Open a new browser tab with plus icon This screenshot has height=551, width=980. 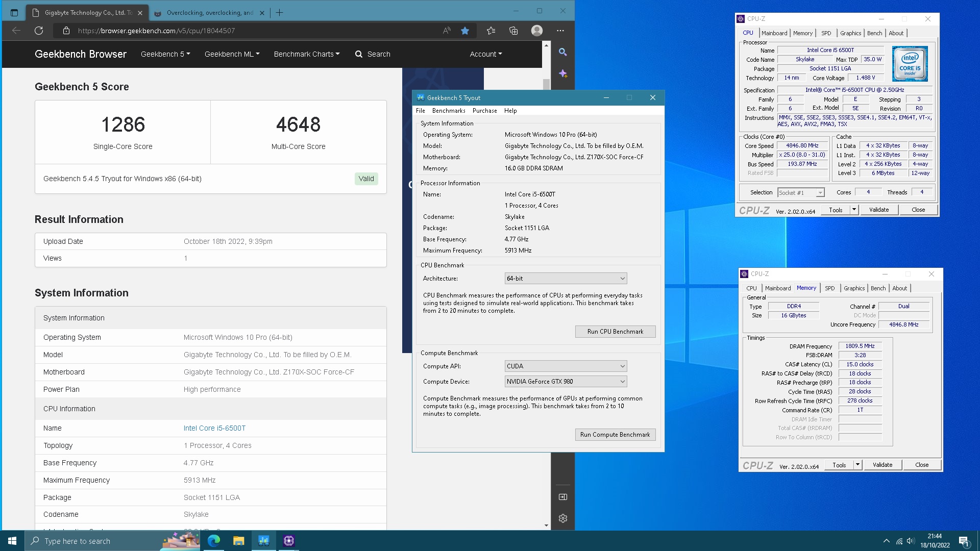click(279, 13)
